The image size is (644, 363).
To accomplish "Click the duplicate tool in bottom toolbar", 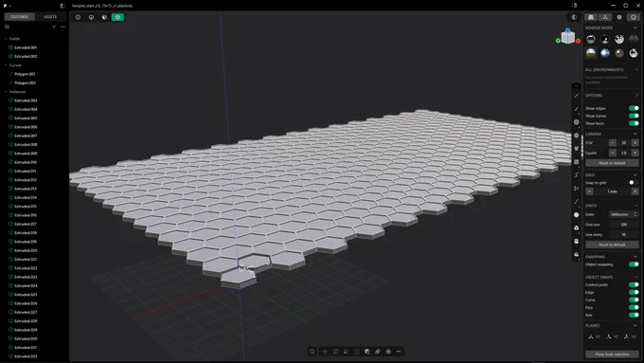I will click(367, 352).
